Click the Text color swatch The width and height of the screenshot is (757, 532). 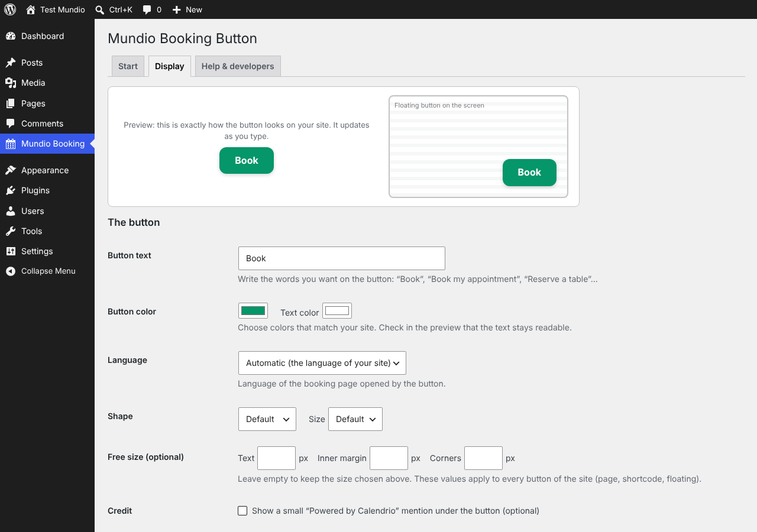[337, 311]
